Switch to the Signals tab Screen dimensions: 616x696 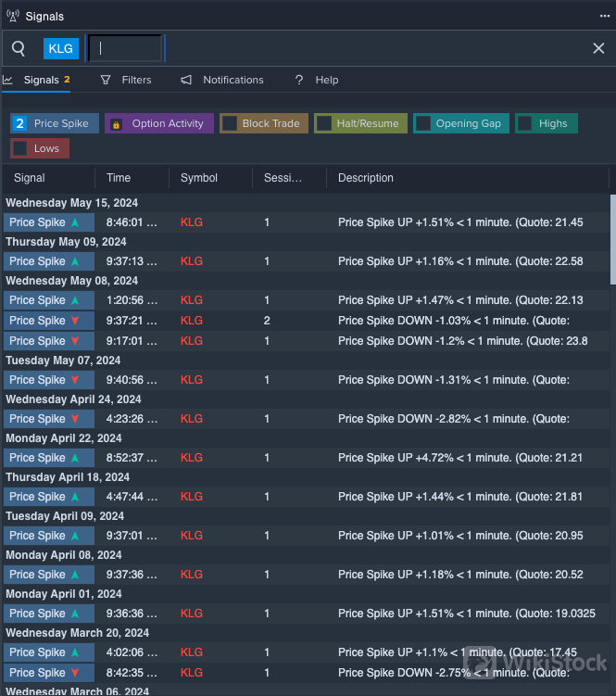point(41,80)
